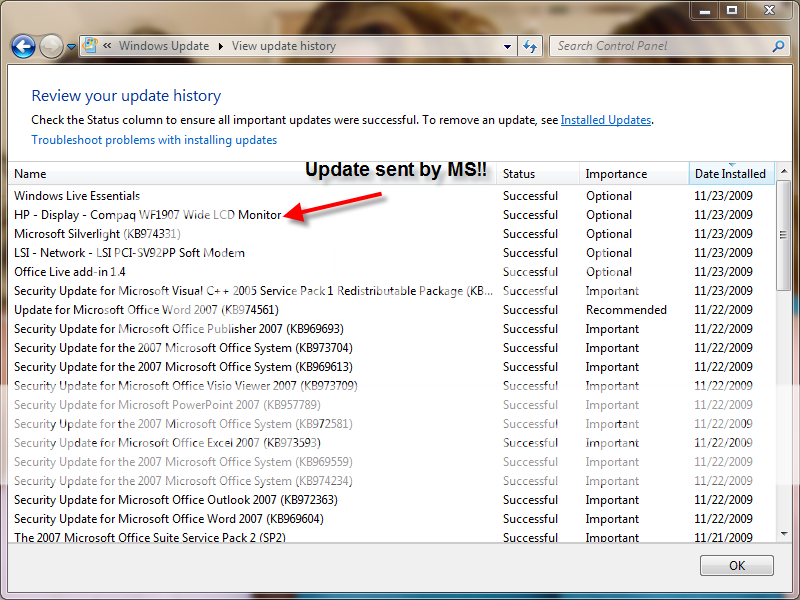Click the Back navigation arrow button
The height and width of the screenshot is (600, 800).
pyautogui.click(x=23, y=46)
